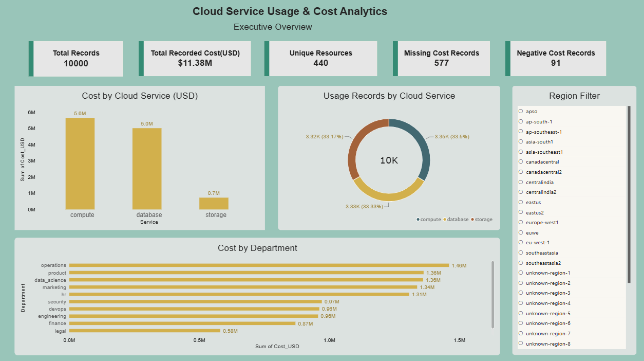Viewport: 644px width, 361px height.
Task: Select europe-west1 in Region Filter
Action: pos(521,222)
